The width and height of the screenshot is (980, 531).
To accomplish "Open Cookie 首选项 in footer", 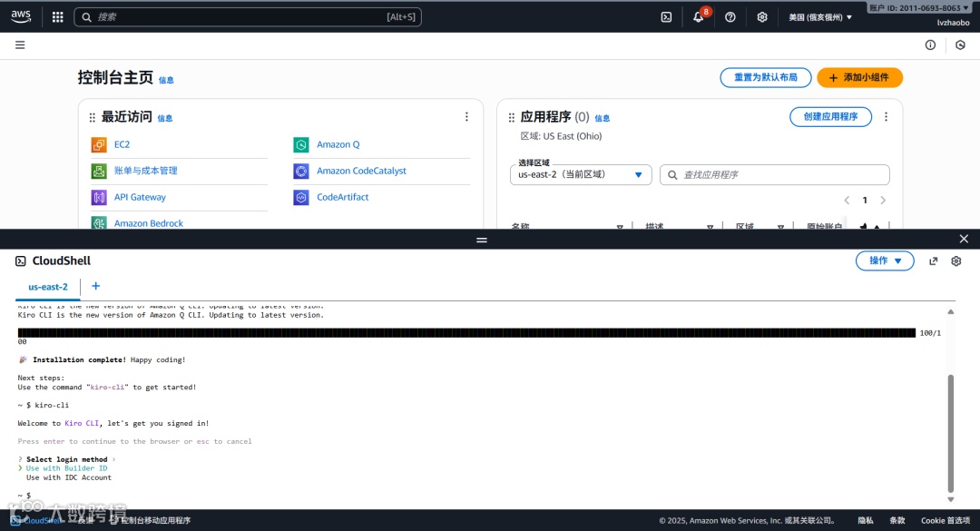I will pos(946,520).
